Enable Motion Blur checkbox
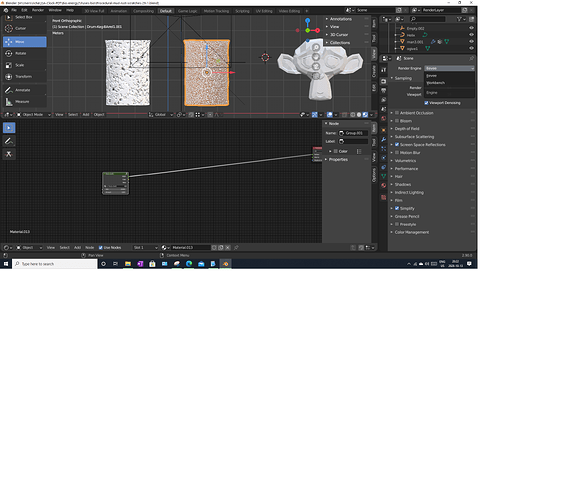This screenshot has width=573, height=500. coord(397,153)
